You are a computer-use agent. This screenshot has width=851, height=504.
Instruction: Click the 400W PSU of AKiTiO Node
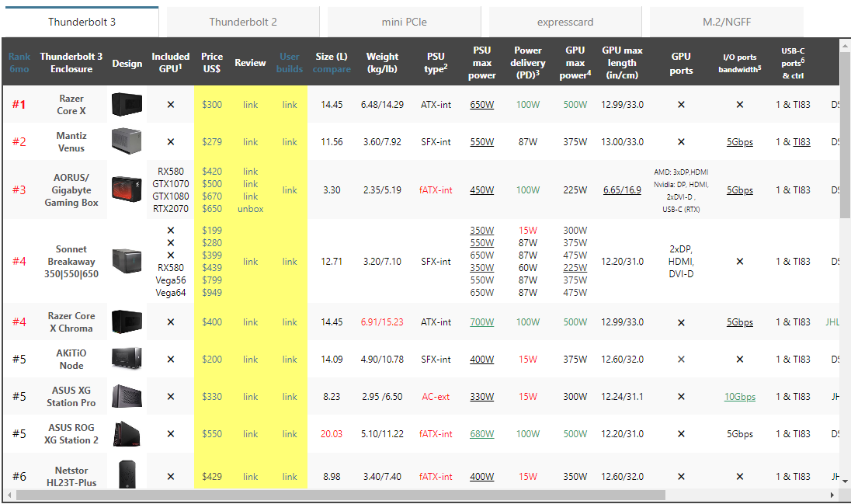click(x=482, y=359)
